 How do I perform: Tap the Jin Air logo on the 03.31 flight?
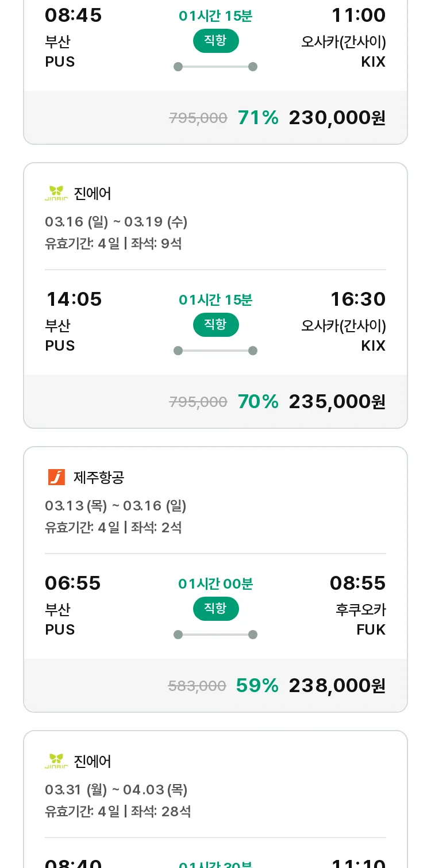[56, 762]
